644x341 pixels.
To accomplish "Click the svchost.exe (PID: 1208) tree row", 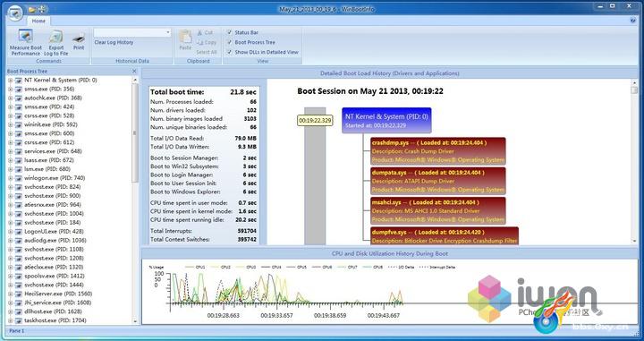I will coord(54,259).
